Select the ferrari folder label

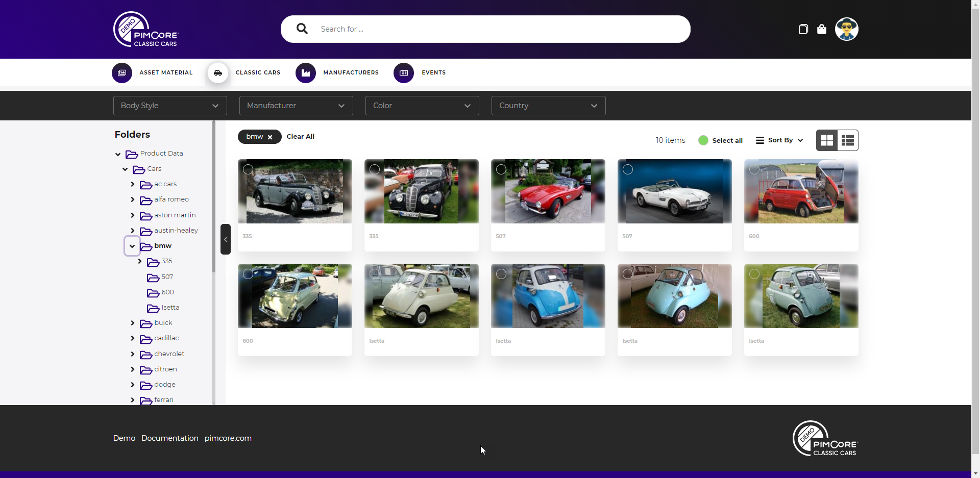(164, 399)
